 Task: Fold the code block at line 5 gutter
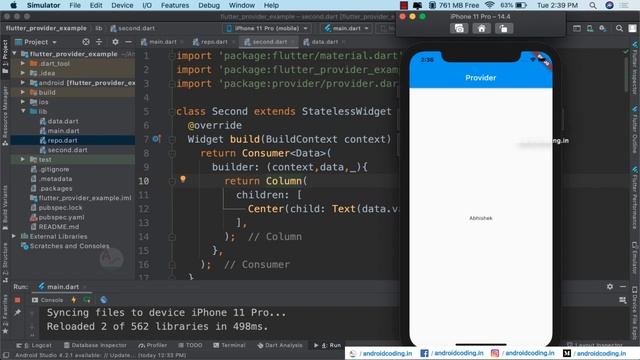[x=172, y=112]
